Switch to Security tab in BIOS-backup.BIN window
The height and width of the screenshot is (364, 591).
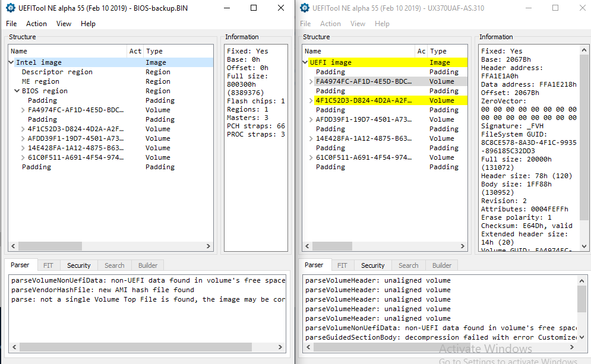(x=79, y=265)
